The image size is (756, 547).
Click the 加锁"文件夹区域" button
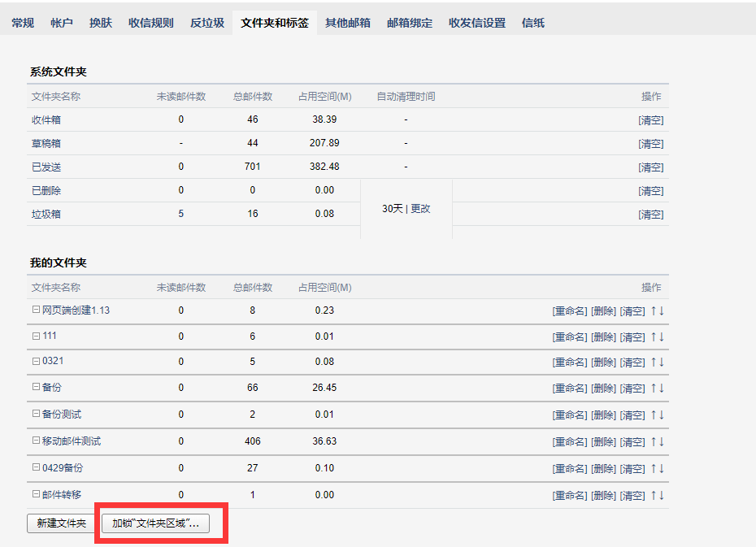click(155, 523)
